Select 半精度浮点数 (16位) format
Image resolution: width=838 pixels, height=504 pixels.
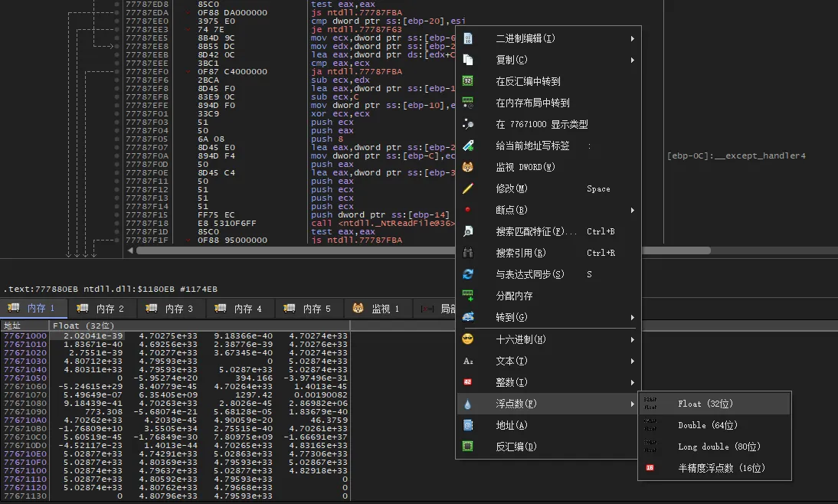tap(715, 468)
